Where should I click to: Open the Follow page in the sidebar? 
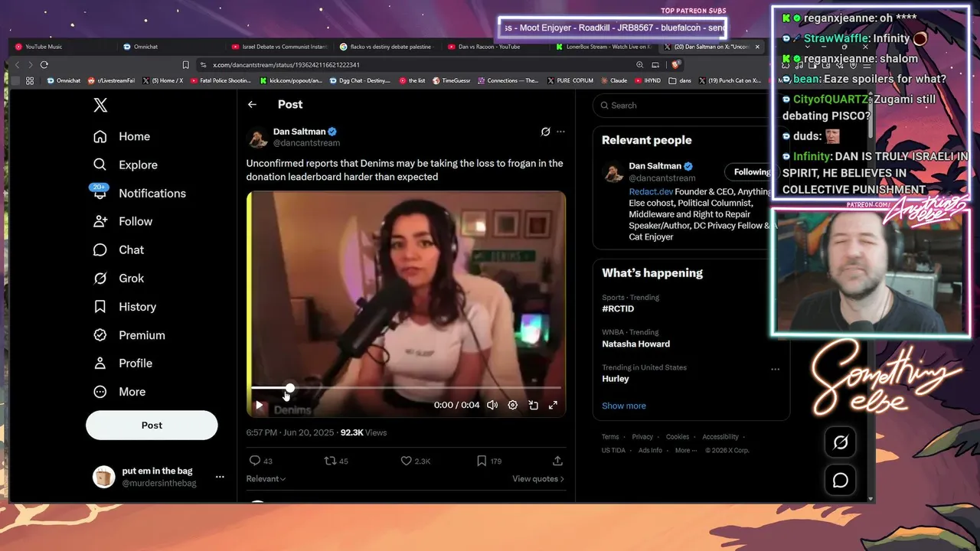(x=122, y=221)
